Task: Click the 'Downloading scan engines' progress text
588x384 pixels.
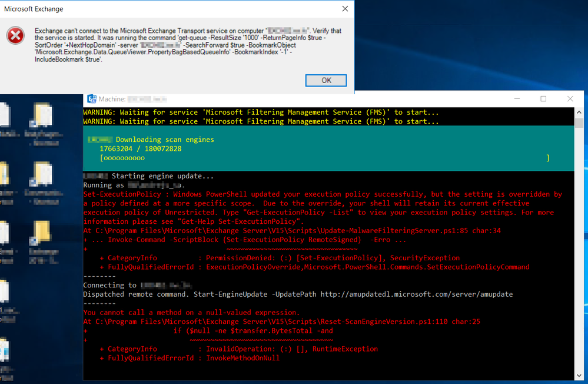Action: [x=165, y=140]
